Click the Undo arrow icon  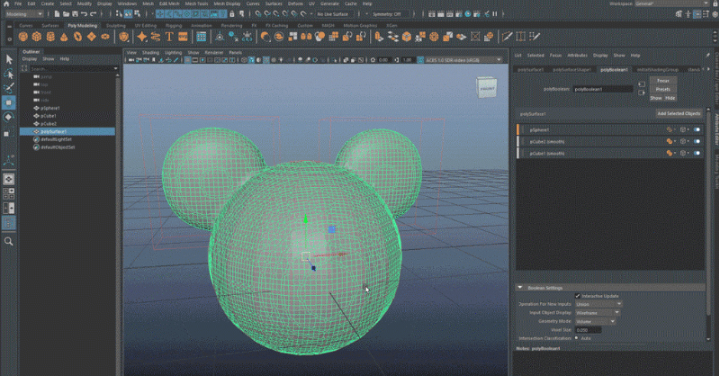point(84,14)
